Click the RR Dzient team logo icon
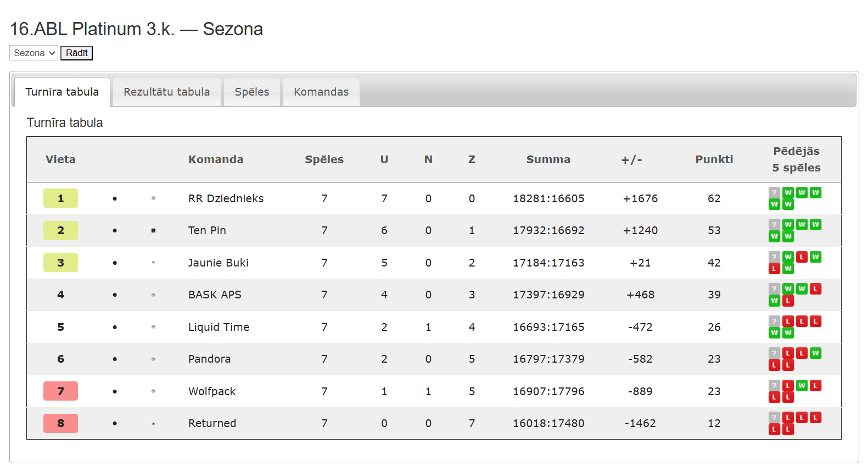Image resolution: width=868 pixels, height=466 pixels. pyautogui.click(x=153, y=198)
